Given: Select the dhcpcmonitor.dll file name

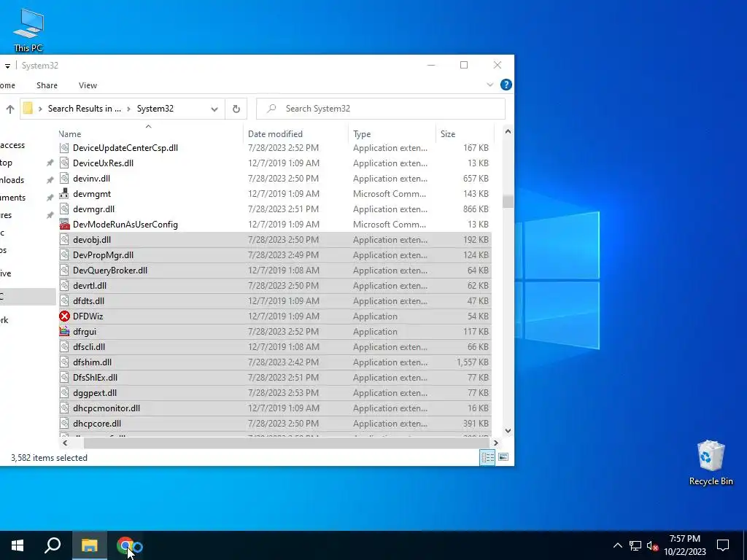Looking at the screenshot, I should [x=107, y=408].
